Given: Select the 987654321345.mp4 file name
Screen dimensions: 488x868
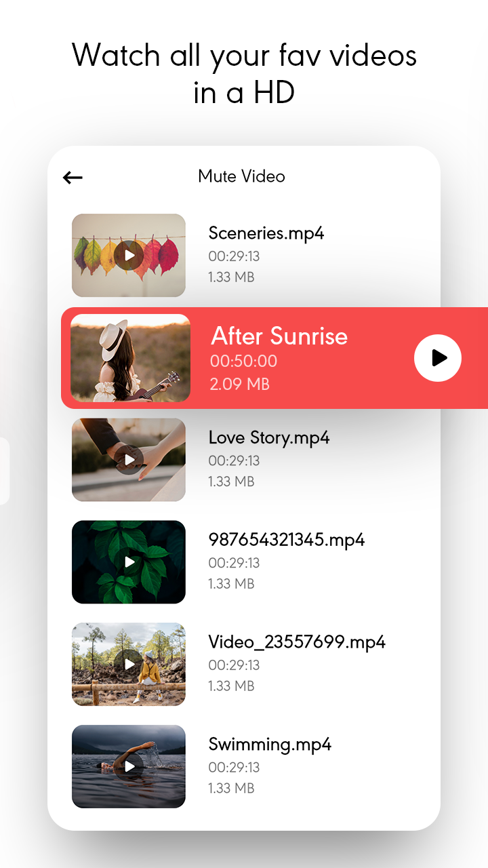Looking at the screenshot, I should (287, 540).
